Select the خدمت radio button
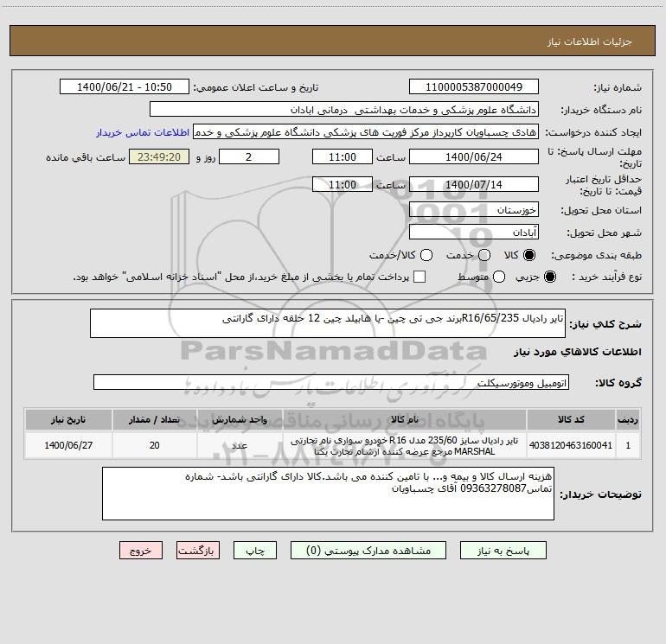 coord(484,255)
